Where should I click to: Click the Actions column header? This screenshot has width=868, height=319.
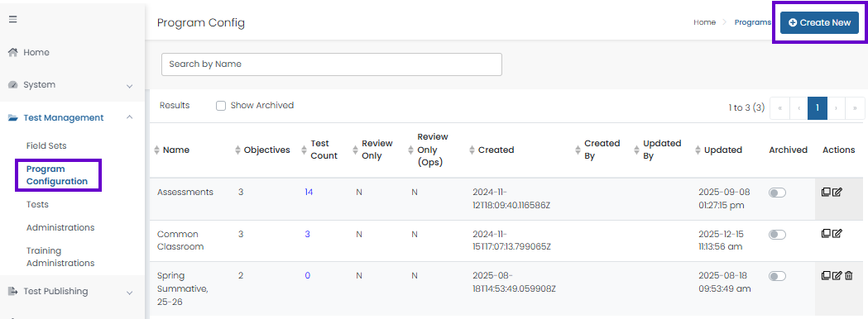click(839, 150)
